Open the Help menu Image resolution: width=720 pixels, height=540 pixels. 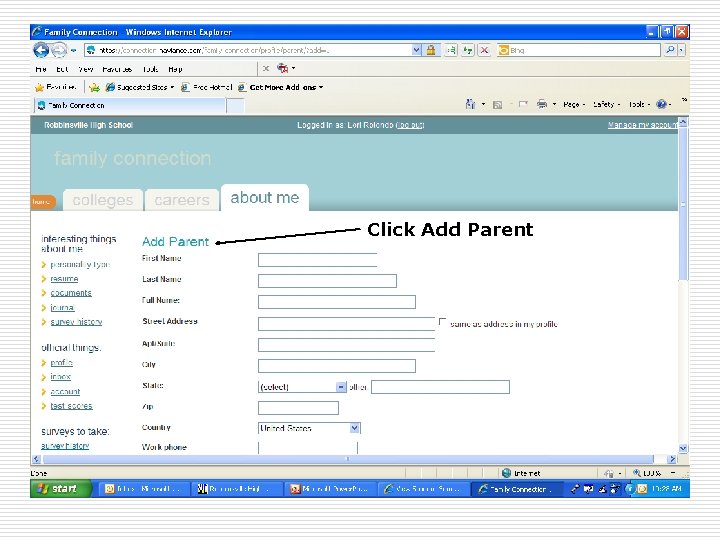175,69
